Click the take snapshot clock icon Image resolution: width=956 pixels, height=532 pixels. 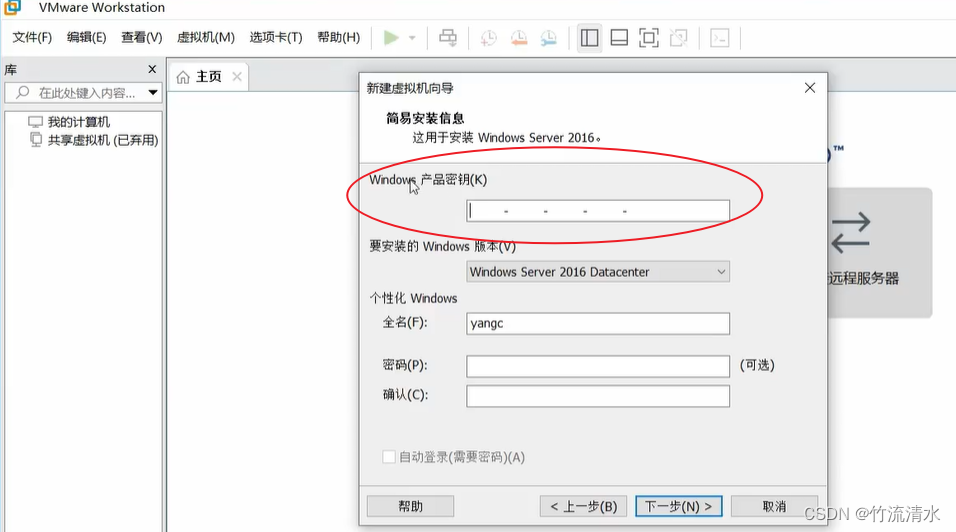[488, 38]
